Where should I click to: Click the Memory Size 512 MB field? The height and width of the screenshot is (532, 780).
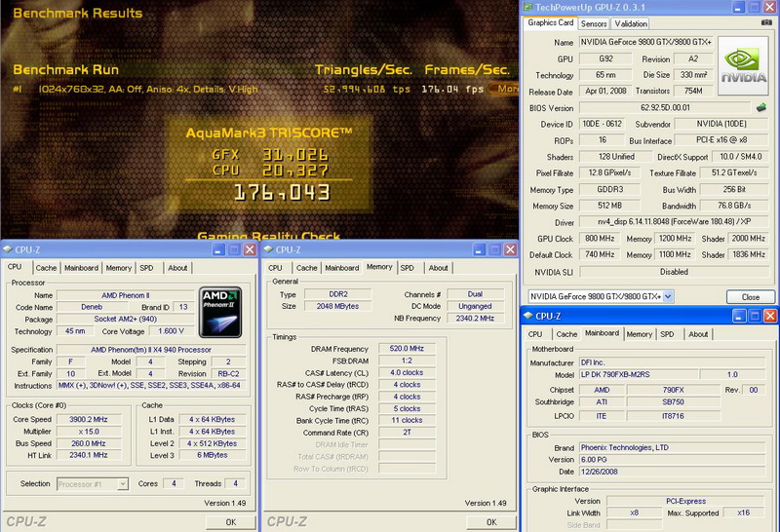point(609,206)
